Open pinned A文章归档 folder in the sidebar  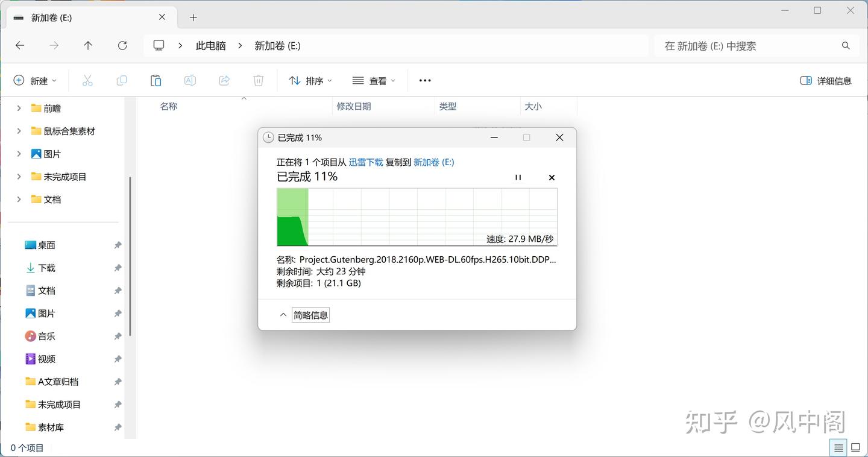(x=52, y=382)
